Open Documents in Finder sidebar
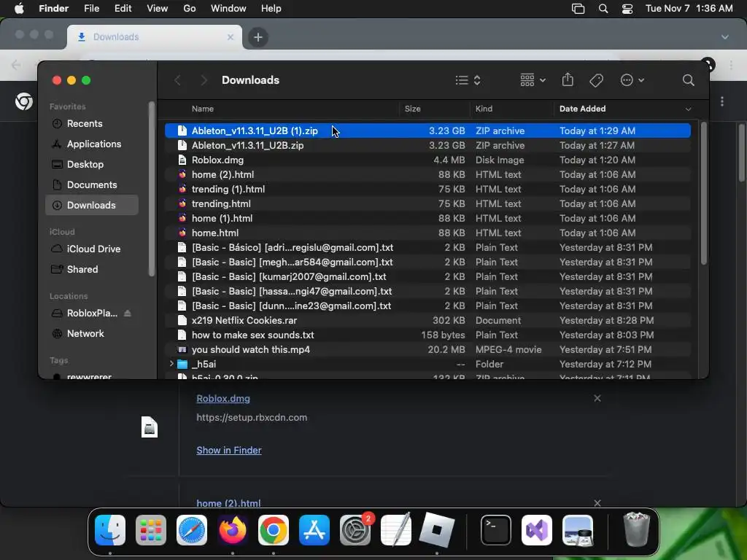Screen dimensions: 747x560 click(92, 184)
